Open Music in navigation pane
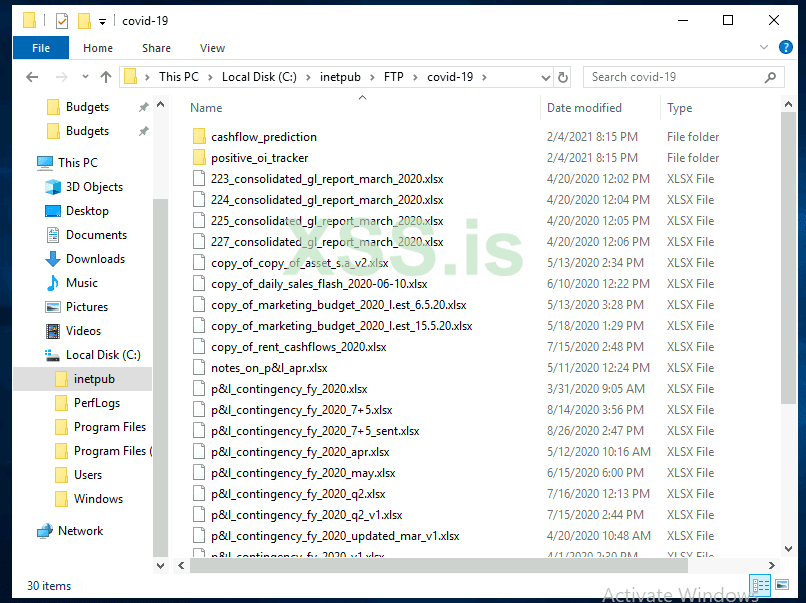 [81, 283]
